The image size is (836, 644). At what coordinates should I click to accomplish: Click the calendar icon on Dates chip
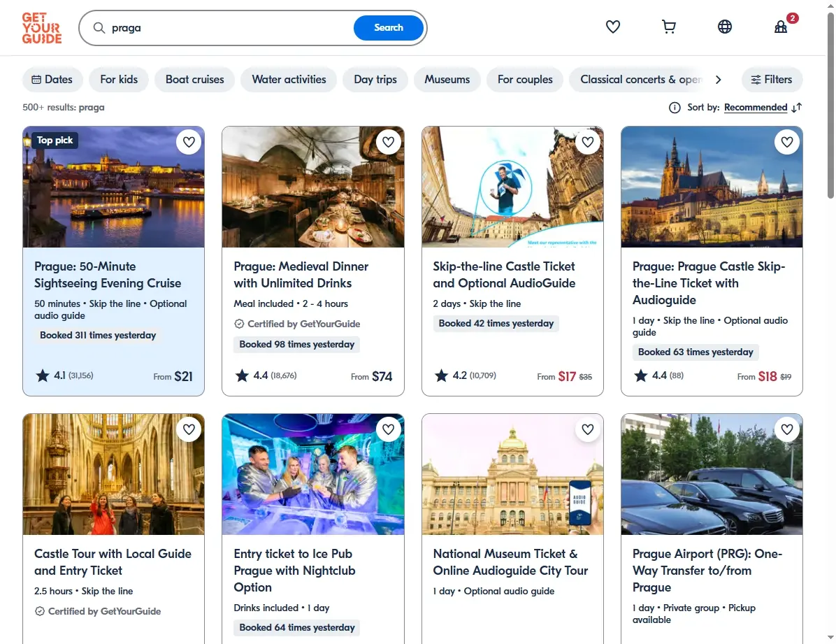[x=36, y=80]
